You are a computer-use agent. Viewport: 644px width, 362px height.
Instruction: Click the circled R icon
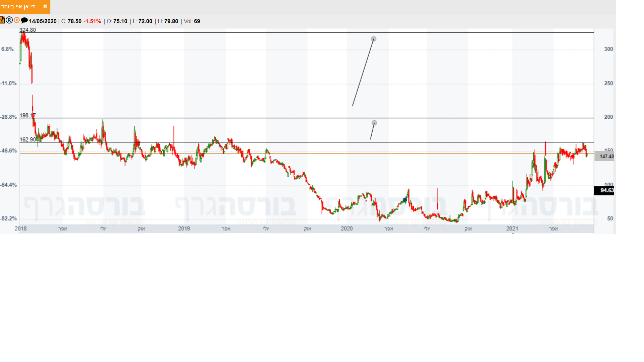(x=9, y=20)
